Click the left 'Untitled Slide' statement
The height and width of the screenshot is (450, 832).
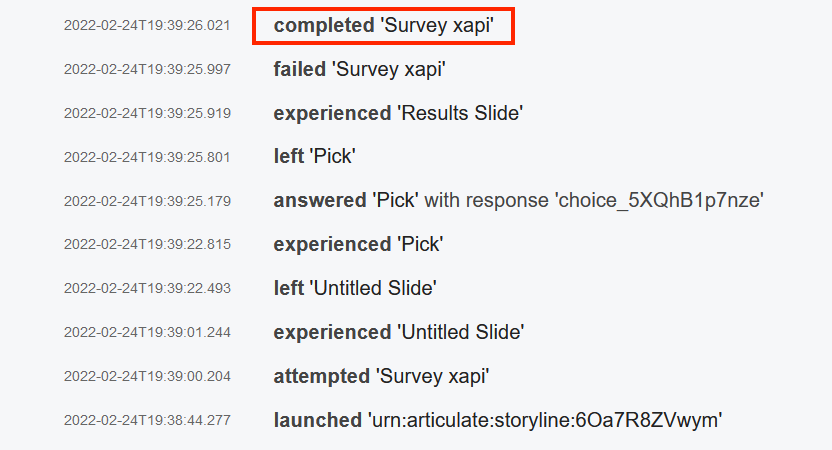point(355,289)
